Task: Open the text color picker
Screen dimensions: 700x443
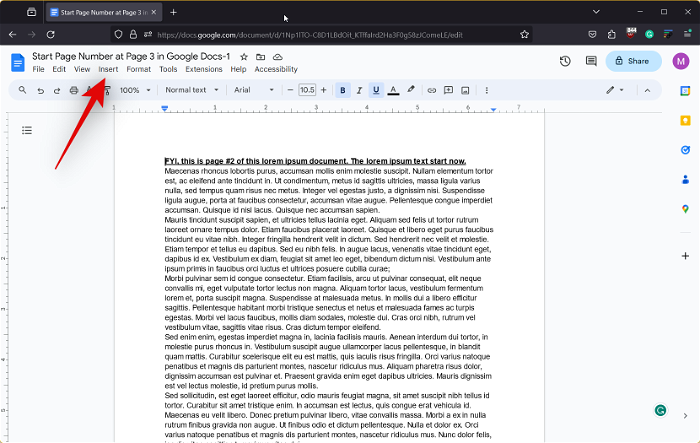Action: [x=393, y=90]
